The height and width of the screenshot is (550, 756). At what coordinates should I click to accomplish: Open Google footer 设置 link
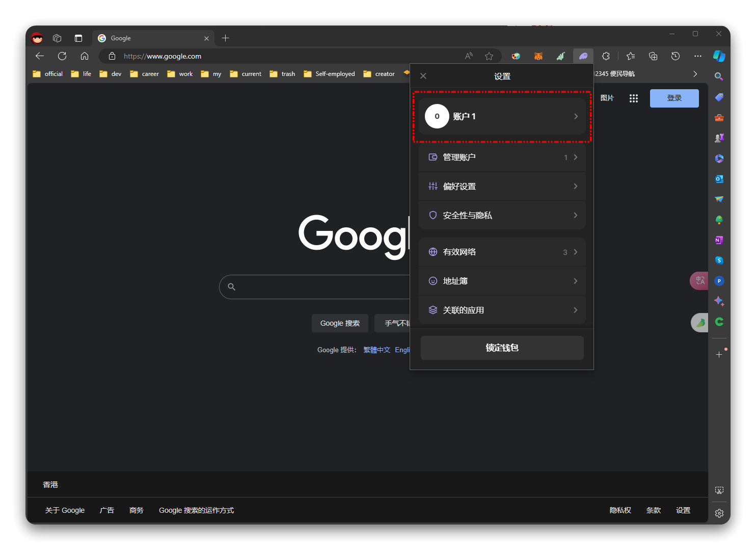[x=683, y=510]
